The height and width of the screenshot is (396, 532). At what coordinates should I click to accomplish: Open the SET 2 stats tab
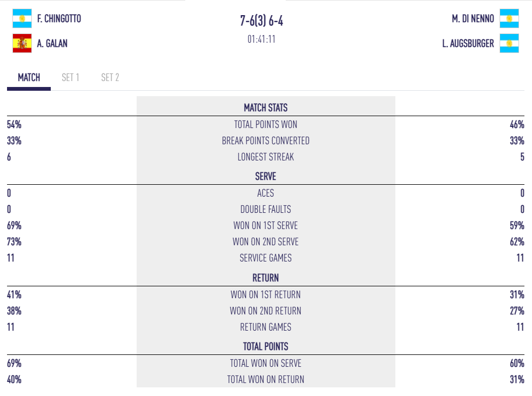tap(110, 77)
